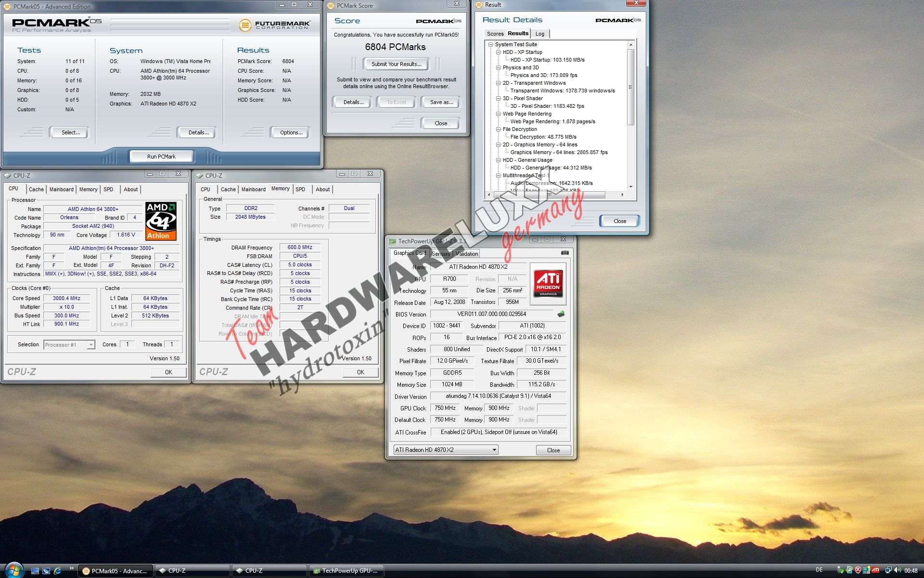Click Save as... in PCMark Score

point(441,102)
